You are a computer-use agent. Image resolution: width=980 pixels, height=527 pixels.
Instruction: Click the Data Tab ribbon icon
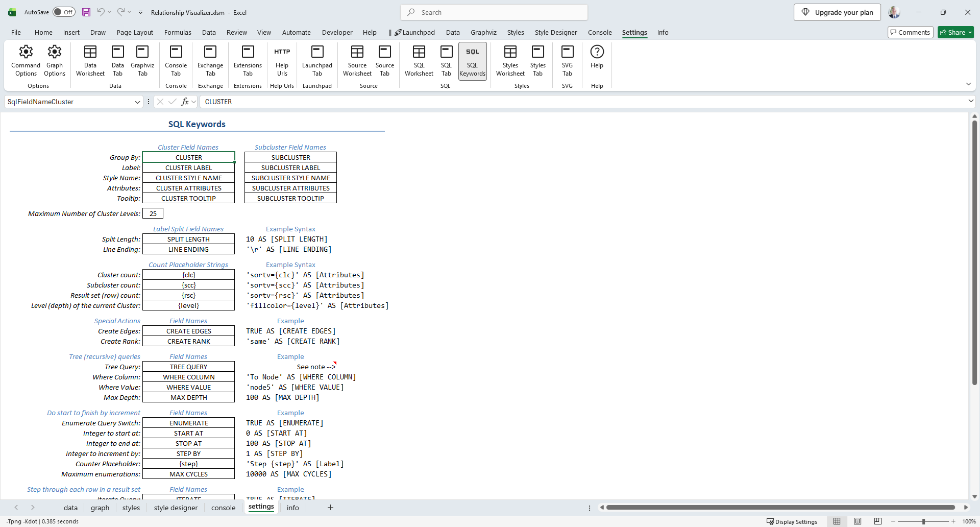click(118, 60)
